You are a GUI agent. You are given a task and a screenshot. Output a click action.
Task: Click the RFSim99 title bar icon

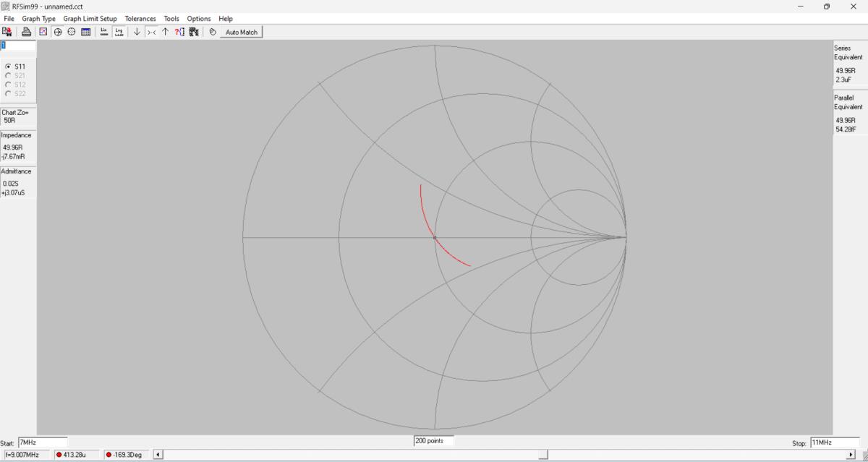[x=6, y=6]
